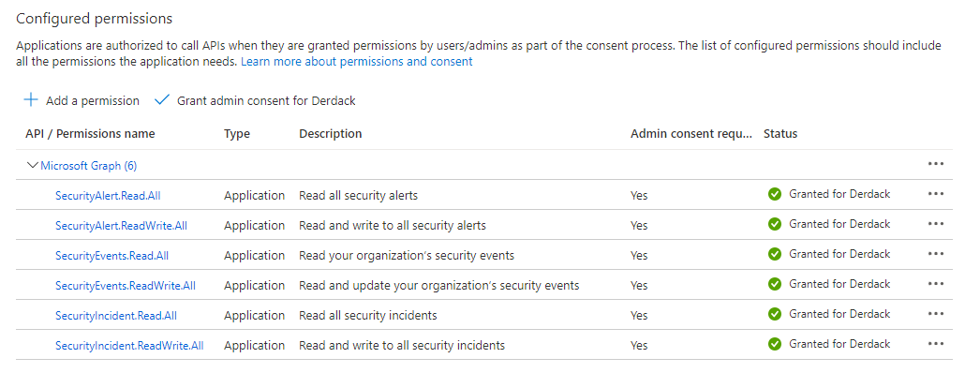The height and width of the screenshot is (373, 980).
Task: Open the SecurityAlert.Read.All permission link
Action: point(108,196)
